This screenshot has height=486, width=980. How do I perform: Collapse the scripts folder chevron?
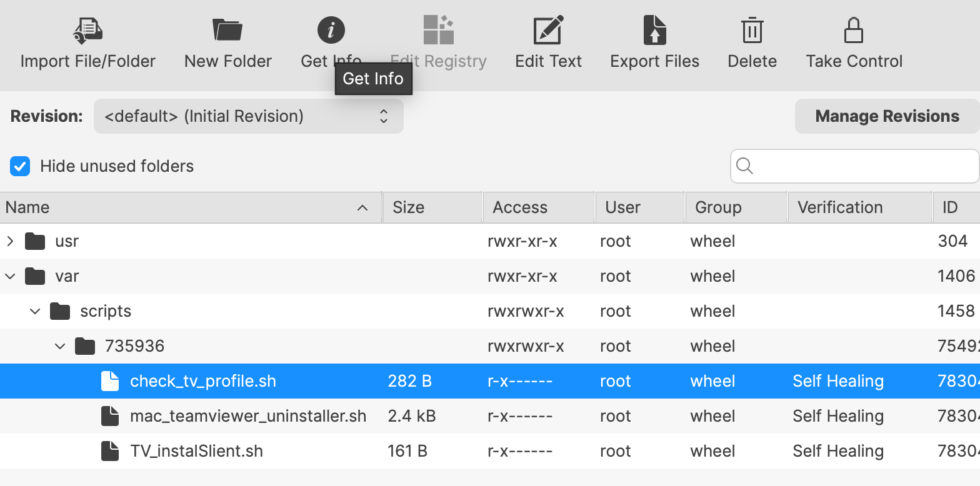point(34,311)
